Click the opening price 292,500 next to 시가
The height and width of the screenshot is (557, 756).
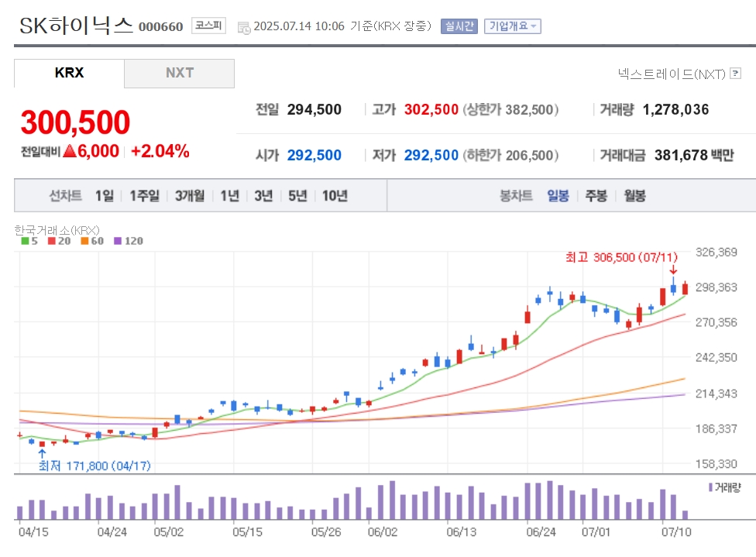314,155
